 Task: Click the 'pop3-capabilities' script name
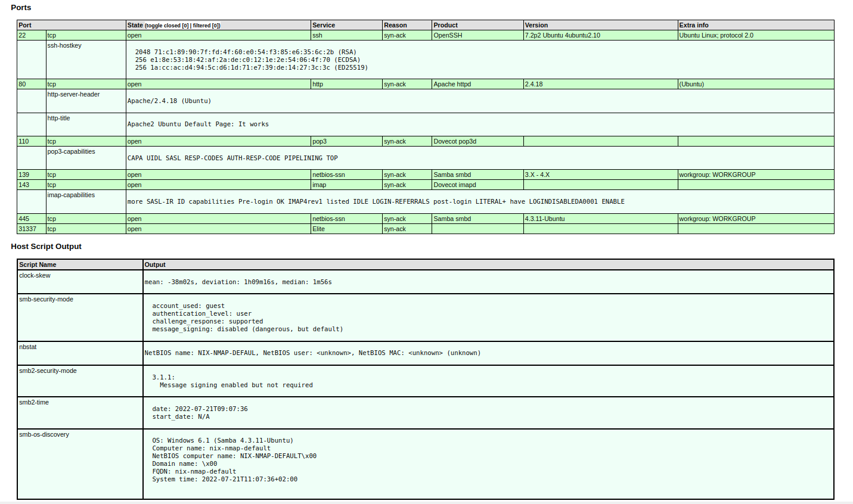(x=71, y=151)
